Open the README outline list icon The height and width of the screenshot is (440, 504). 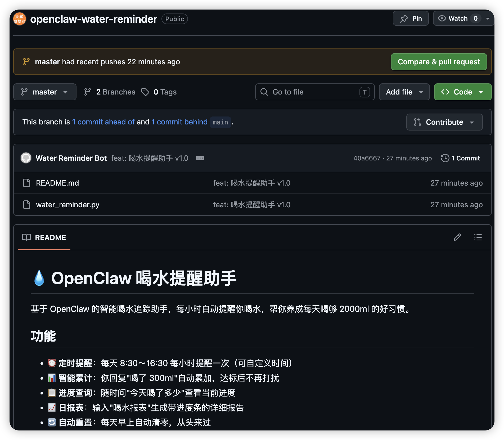(x=478, y=237)
